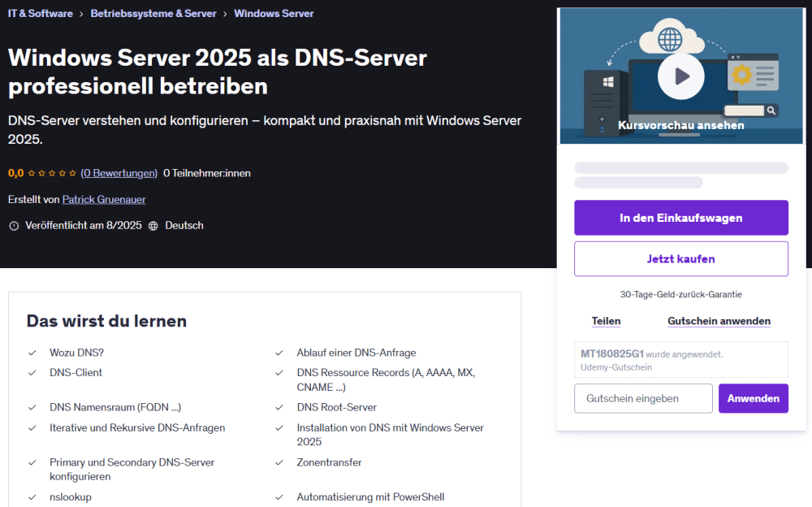Play the course preview video
The width and height of the screenshot is (812, 507).
680,76
